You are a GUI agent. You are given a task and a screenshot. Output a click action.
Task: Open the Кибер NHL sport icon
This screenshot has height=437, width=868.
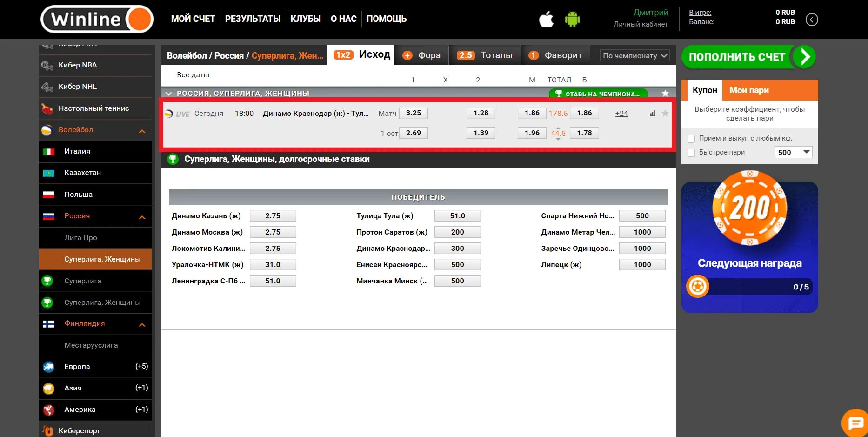pyautogui.click(x=47, y=87)
